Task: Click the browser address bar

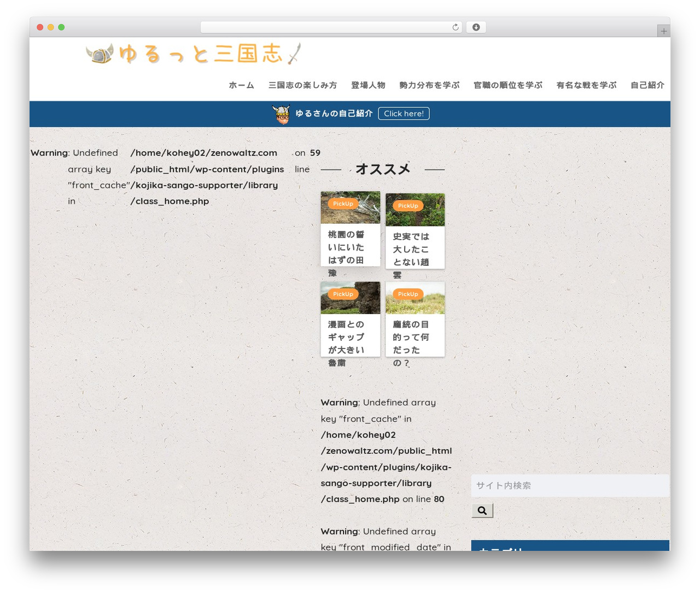Action: 331,27
